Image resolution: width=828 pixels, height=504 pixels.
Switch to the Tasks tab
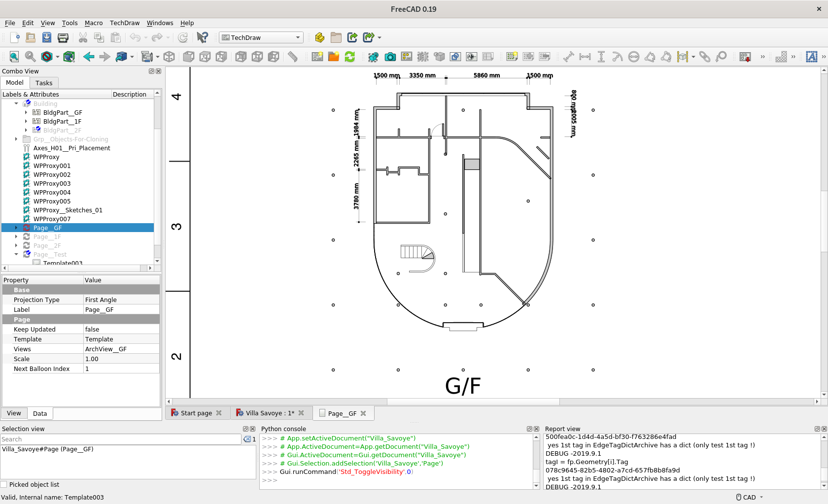pyautogui.click(x=44, y=83)
